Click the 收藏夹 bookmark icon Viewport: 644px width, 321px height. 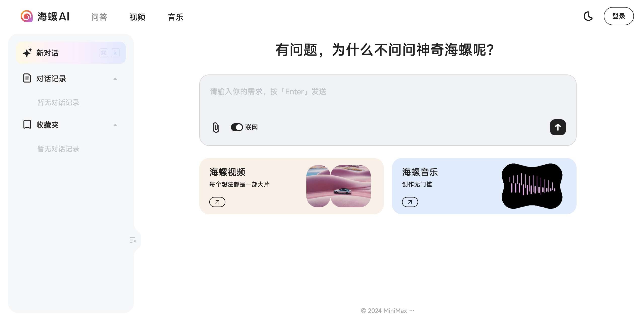(x=27, y=125)
